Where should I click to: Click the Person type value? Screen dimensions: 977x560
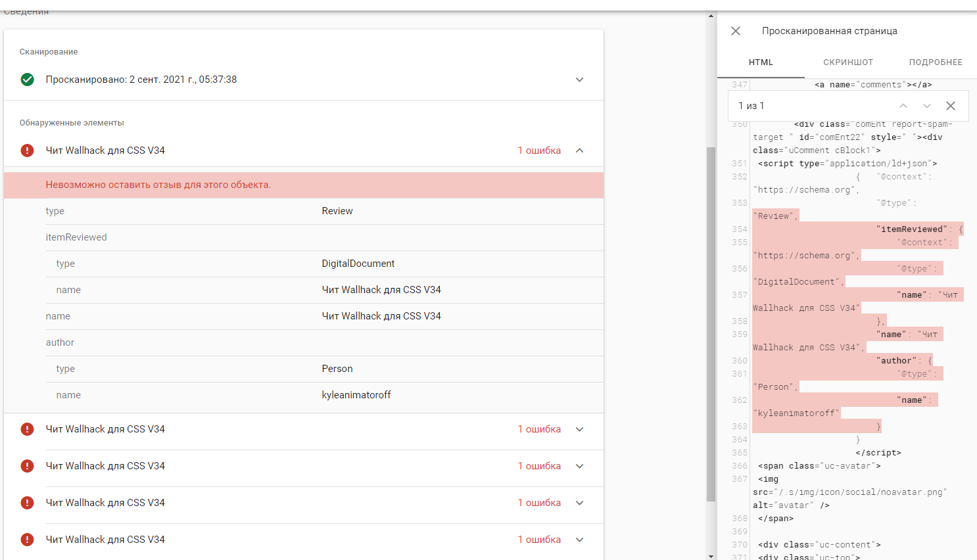pos(337,369)
